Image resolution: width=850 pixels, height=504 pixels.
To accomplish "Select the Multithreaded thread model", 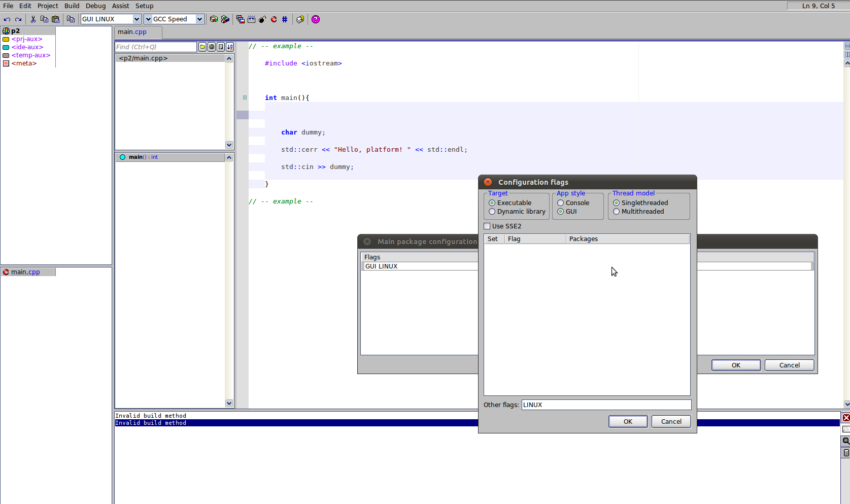I will [x=616, y=212].
